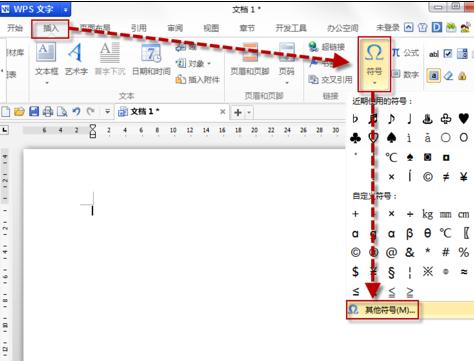474x361 pixels.
Task: Open the 符号 (Omega) symbol menu
Action: [x=374, y=63]
